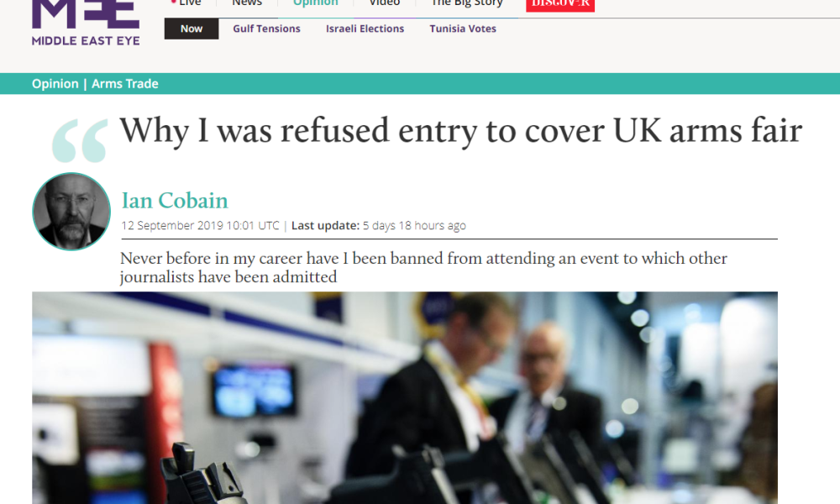Click the red Discover button
The image size is (840, 504).
click(560, 5)
